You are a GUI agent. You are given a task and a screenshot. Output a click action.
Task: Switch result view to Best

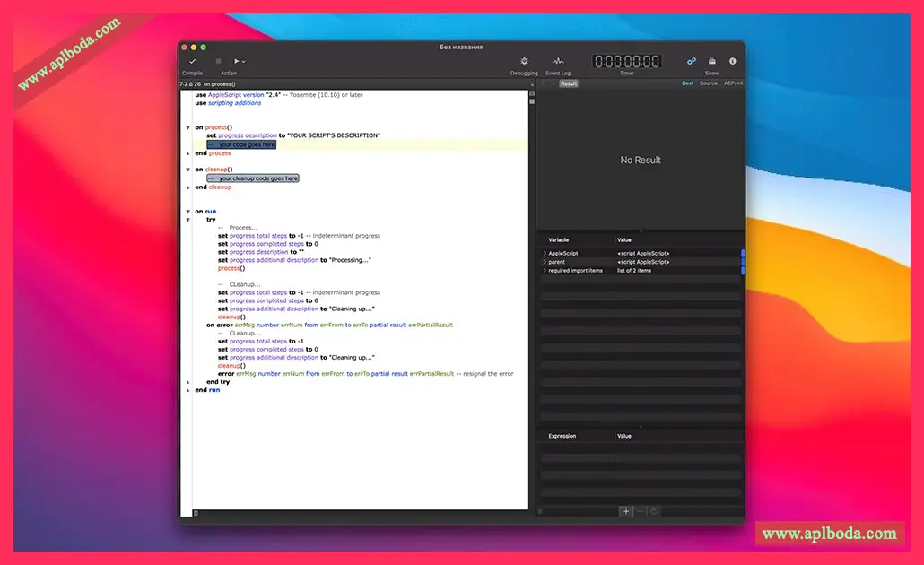pos(688,83)
